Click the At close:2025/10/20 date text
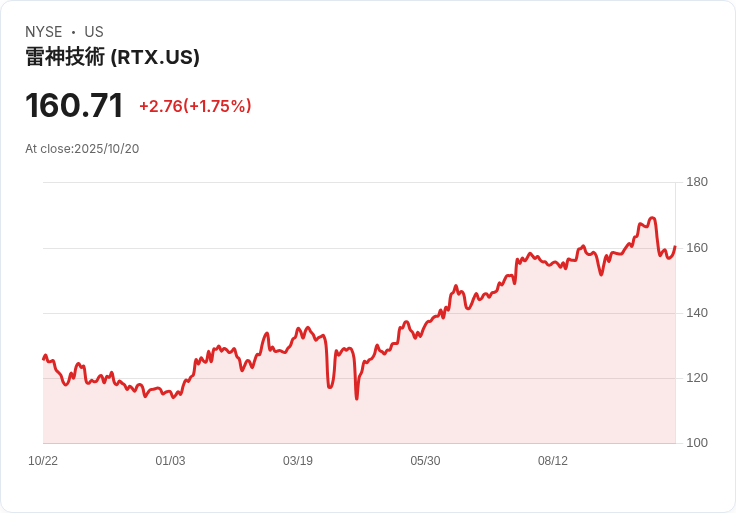Image resolution: width=736 pixels, height=513 pixels. 82,149
